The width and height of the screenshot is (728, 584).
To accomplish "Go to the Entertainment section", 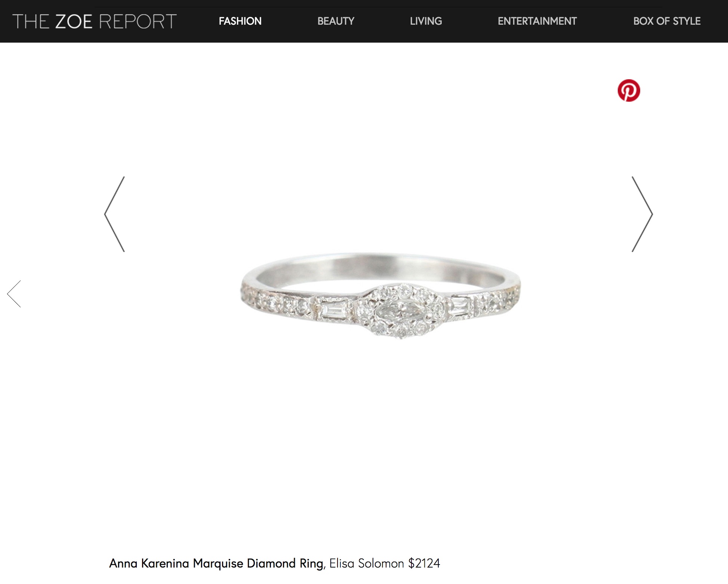I will (x=537, y=21).
